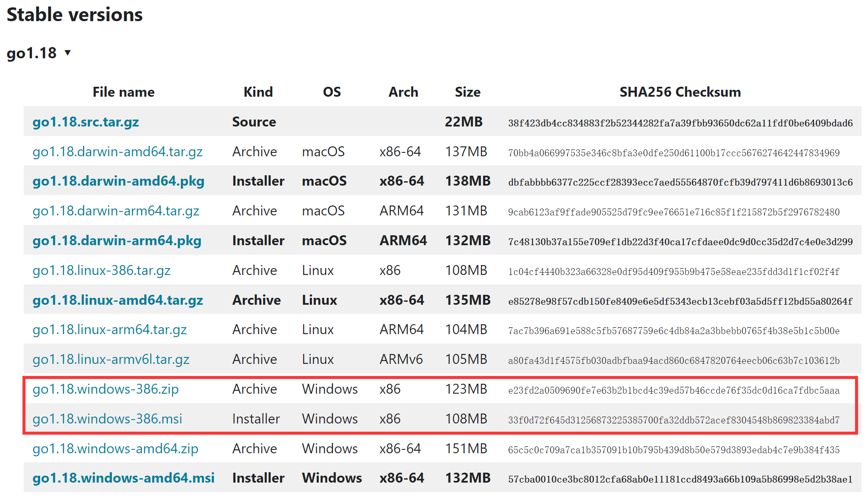Screen dimensions: 868x499
Task: Click Windows cell in windows-amd64.msi row
Action: click(x=332, y=478)
